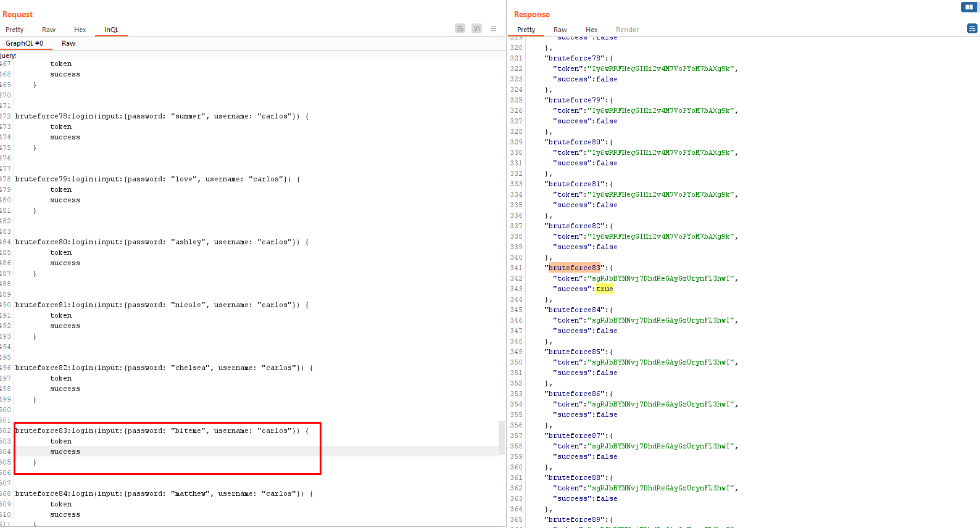The width and height of the screenshot is (980, 528).
Task: Toggle non-printable characters (\n) icon in Request
Action: coord(476,28)
